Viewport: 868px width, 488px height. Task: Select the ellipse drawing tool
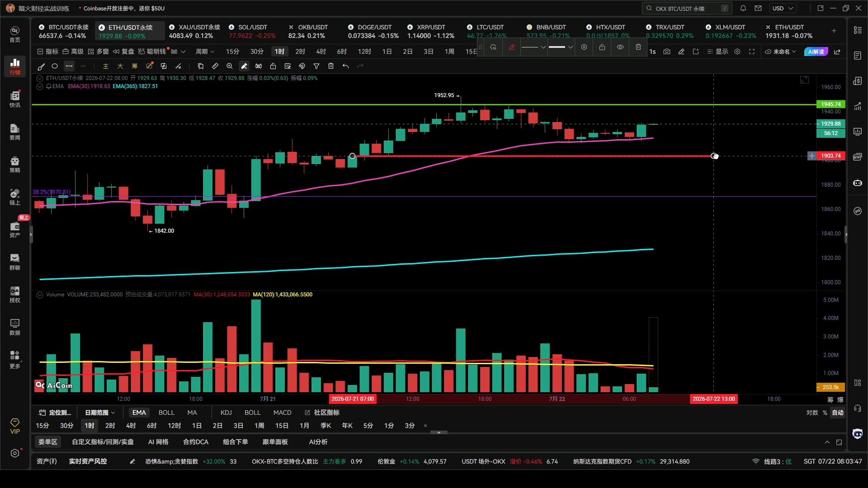point(55,66)
